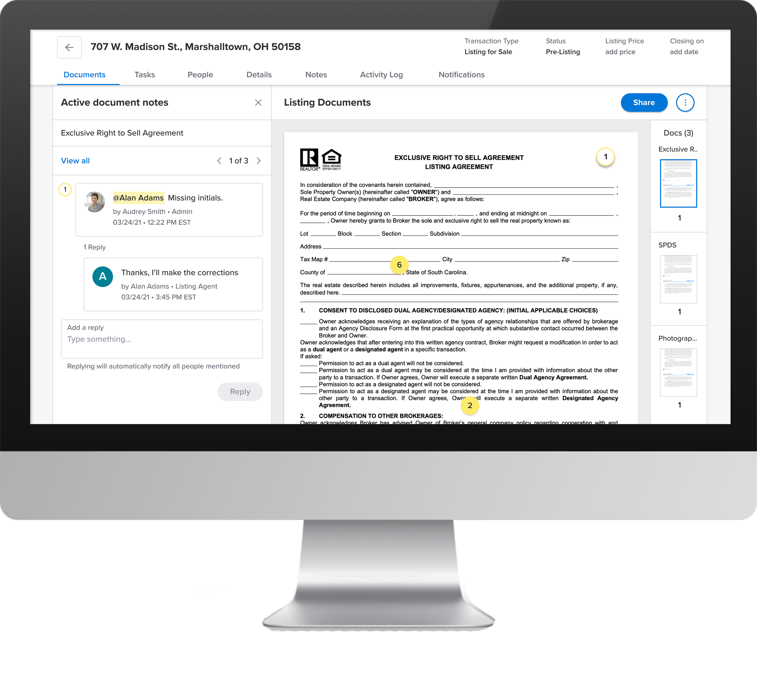Open the three-dot overflow menu
Screen dimensions: 757x700
(x=686, y=102)
